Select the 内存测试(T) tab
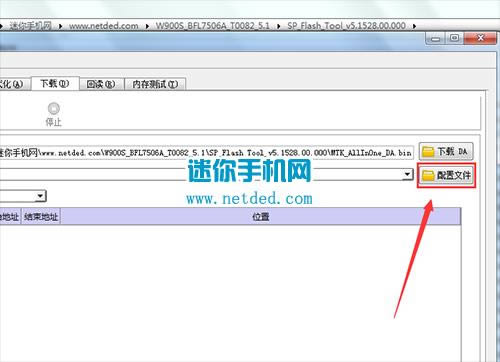Image resolution: width=500 pixels, height=362 pixels. point(155,84)
